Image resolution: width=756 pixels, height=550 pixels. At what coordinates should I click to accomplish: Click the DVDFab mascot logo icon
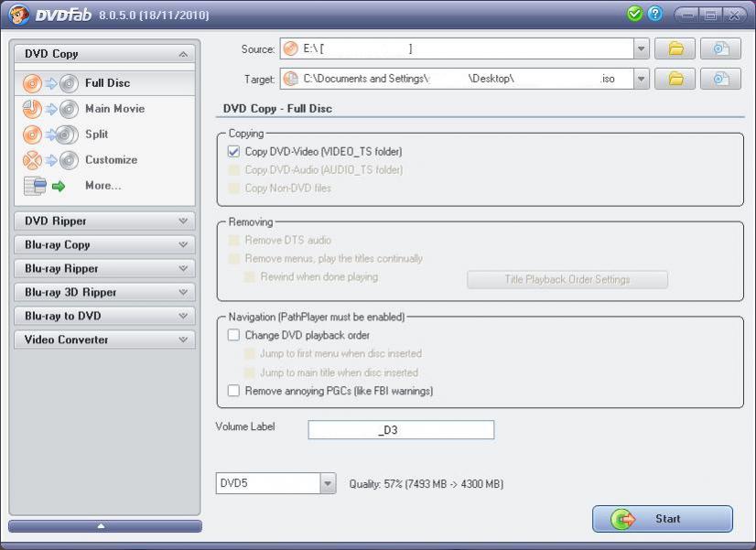point(18,14)
